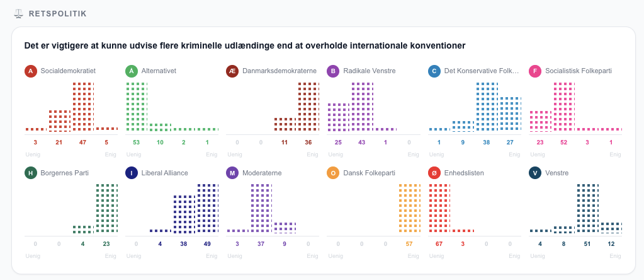
Task: Click the red A Socialdemokratiet badge
Action: [x=30, y=71]
